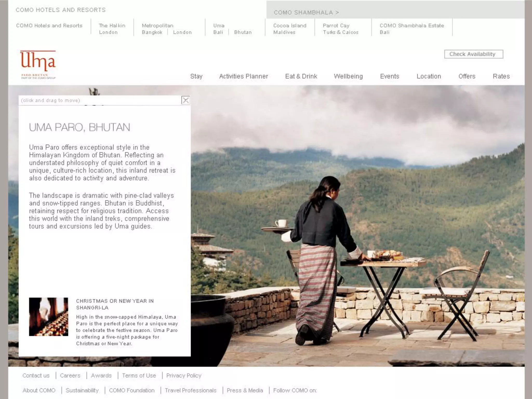Select Metropolitan Bangkok link

click(152, 32)
